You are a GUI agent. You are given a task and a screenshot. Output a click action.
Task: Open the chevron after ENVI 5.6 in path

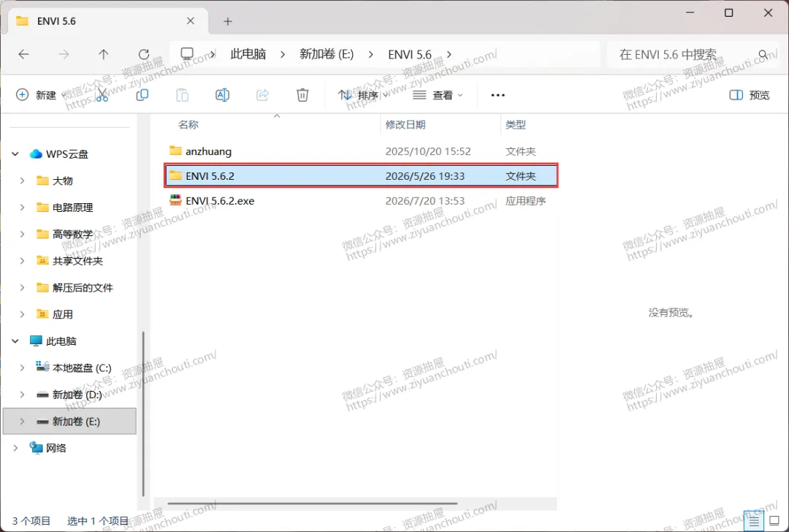click(x=449, y=54)
